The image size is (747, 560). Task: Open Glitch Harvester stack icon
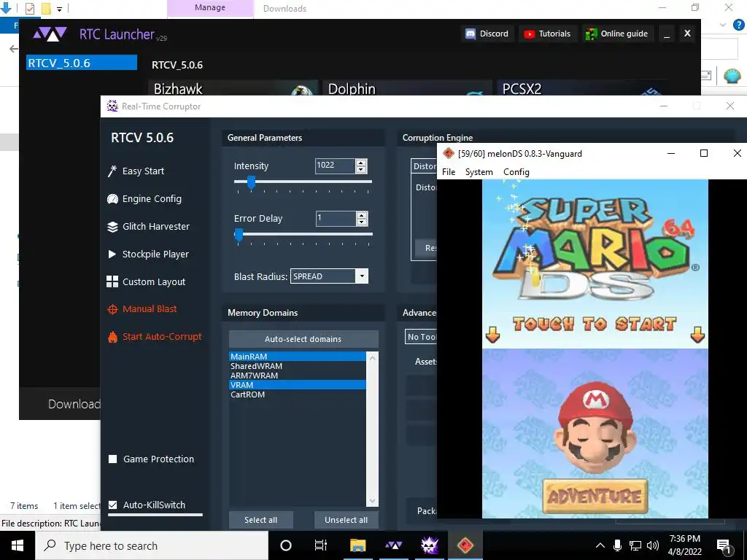(x=112, y=227)
